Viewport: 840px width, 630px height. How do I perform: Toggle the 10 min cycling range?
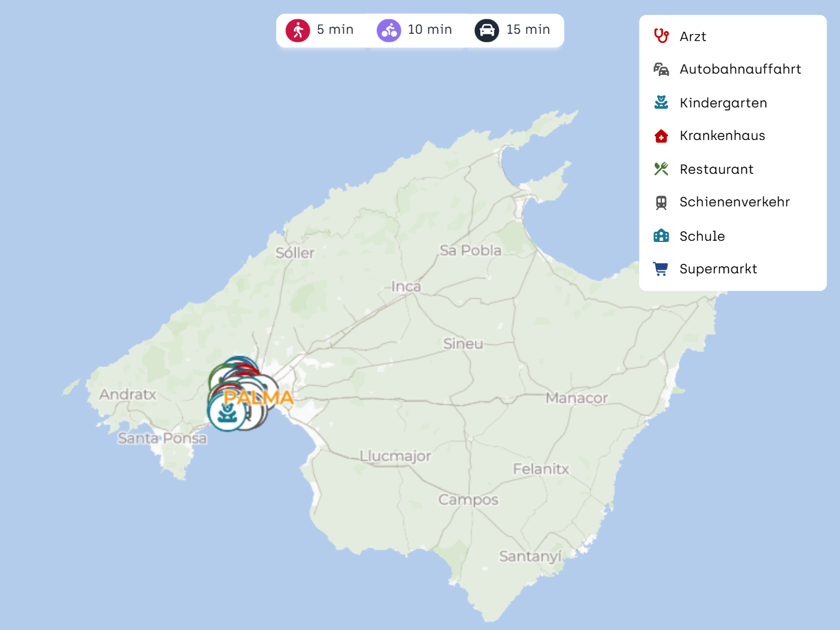415,30
